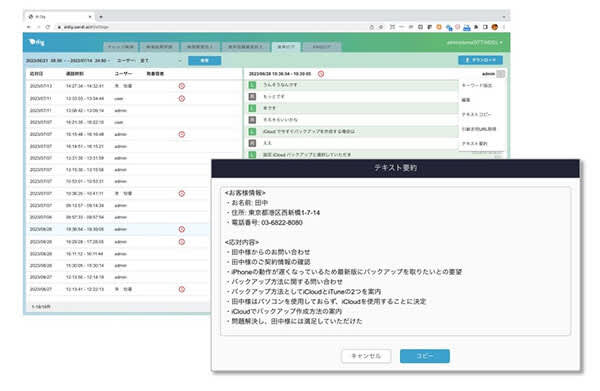The width and height of the screenshot is (600, 391).
Task: Click the red marker icon on the 12:19:41 row
Action: pos(182,289)
